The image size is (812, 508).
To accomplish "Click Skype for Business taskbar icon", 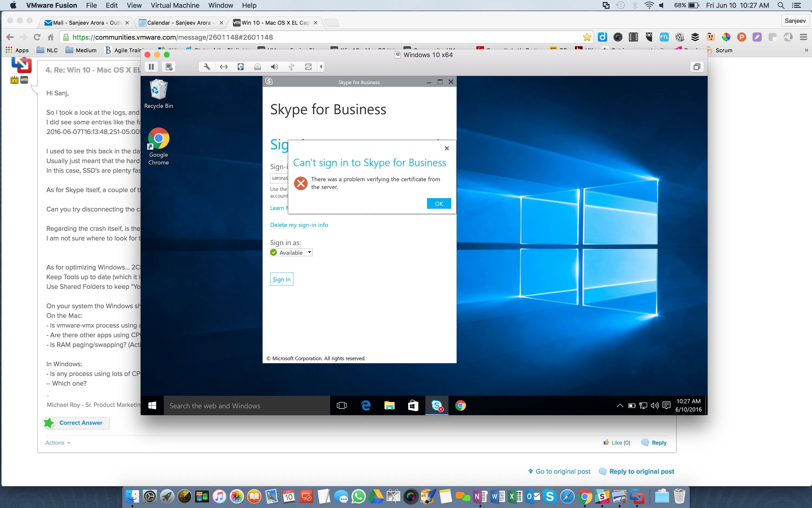I will [437, 406].
